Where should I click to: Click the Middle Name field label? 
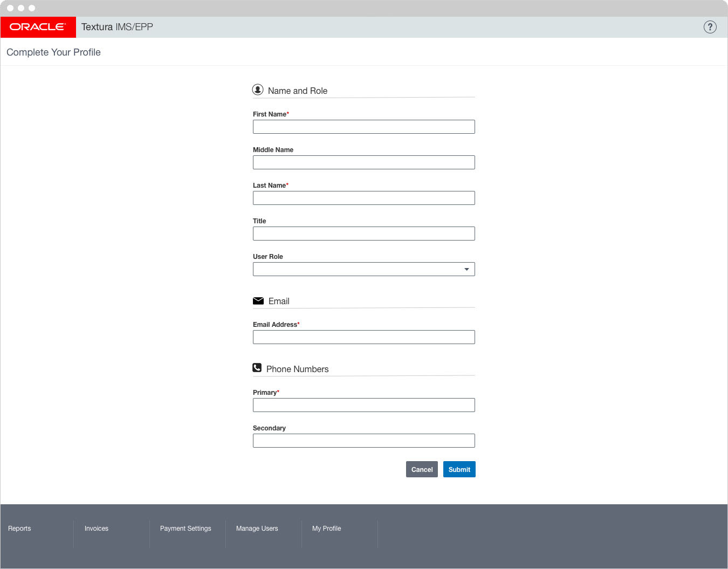pos(273,150)
